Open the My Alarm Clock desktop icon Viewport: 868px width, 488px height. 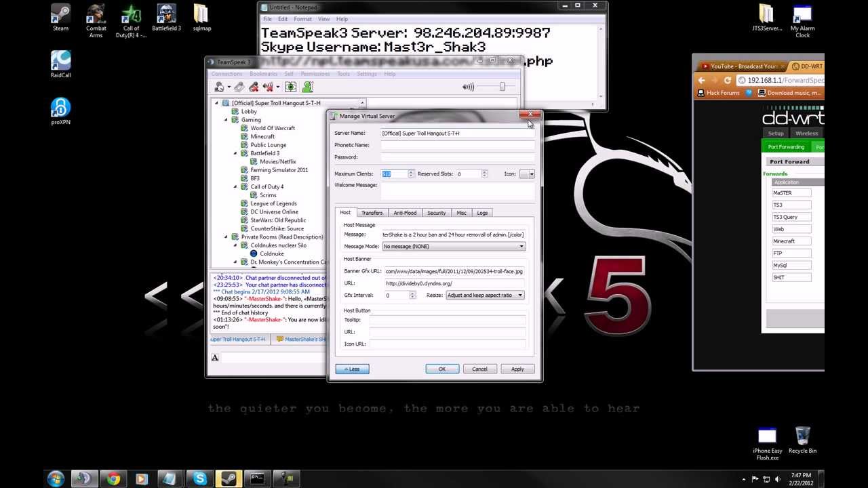[x=802, y=20]
